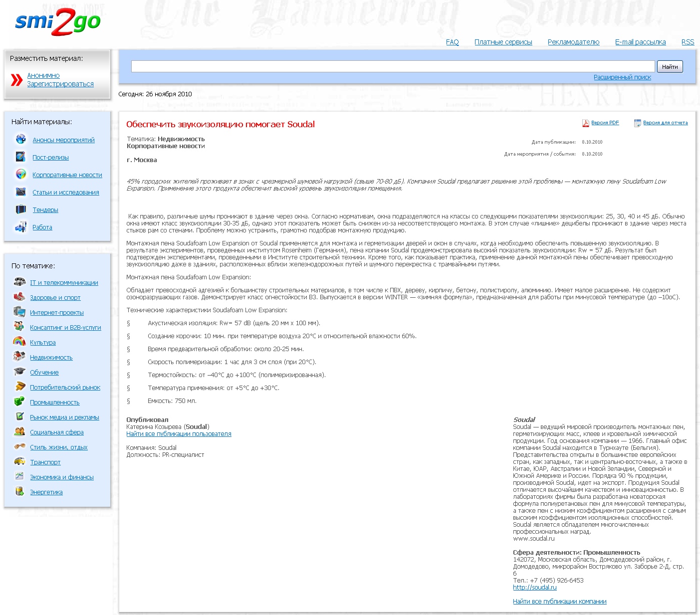700x615 pixels.
Task: Click the people icon beside Социальная сфера
Action: (19, 431)
